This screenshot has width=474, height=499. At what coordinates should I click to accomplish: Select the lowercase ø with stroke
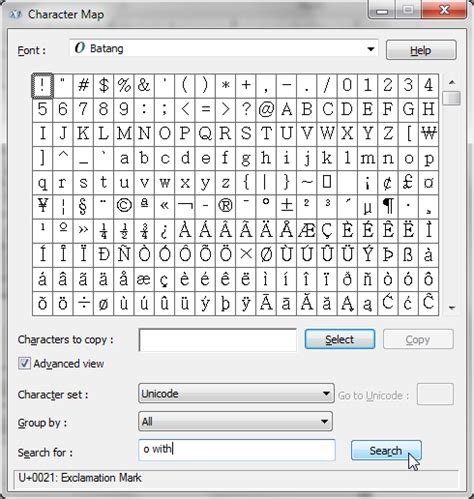(104, 303)
